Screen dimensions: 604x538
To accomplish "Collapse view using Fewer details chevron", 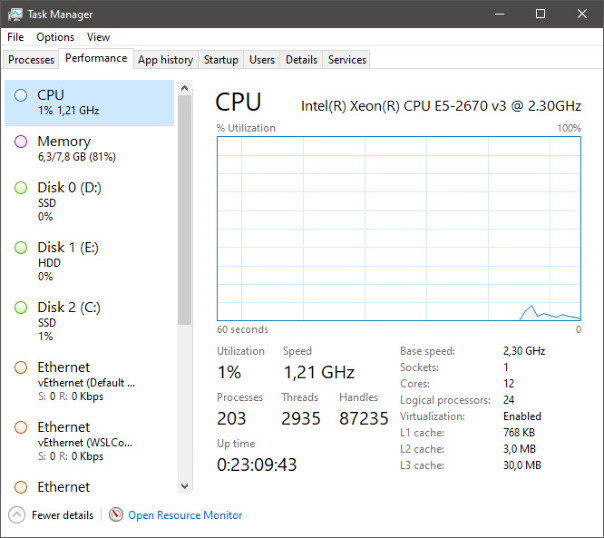I will pos(16,515).
